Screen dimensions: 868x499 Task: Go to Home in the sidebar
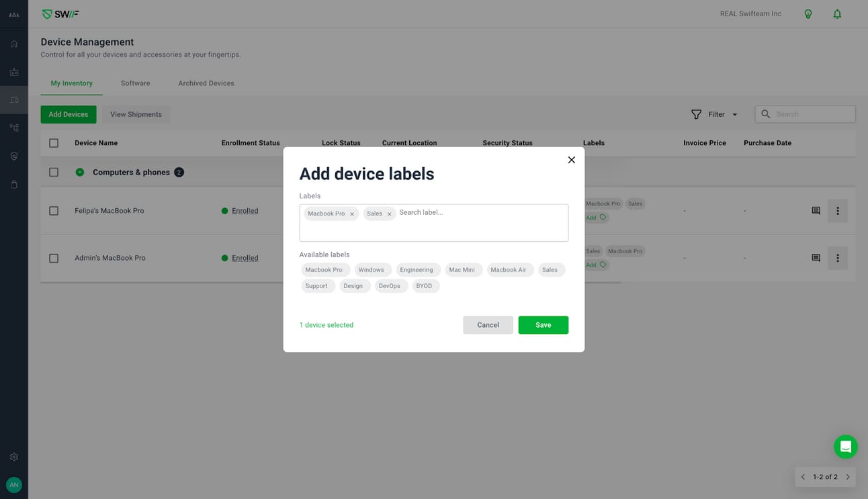tap(14, 44)
